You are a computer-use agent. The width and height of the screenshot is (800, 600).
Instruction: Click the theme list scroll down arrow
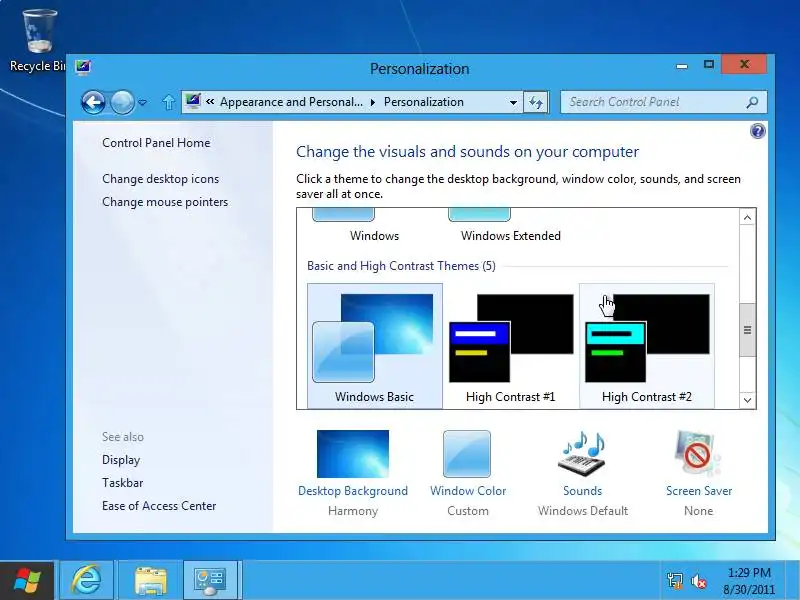tap(747, 400)
